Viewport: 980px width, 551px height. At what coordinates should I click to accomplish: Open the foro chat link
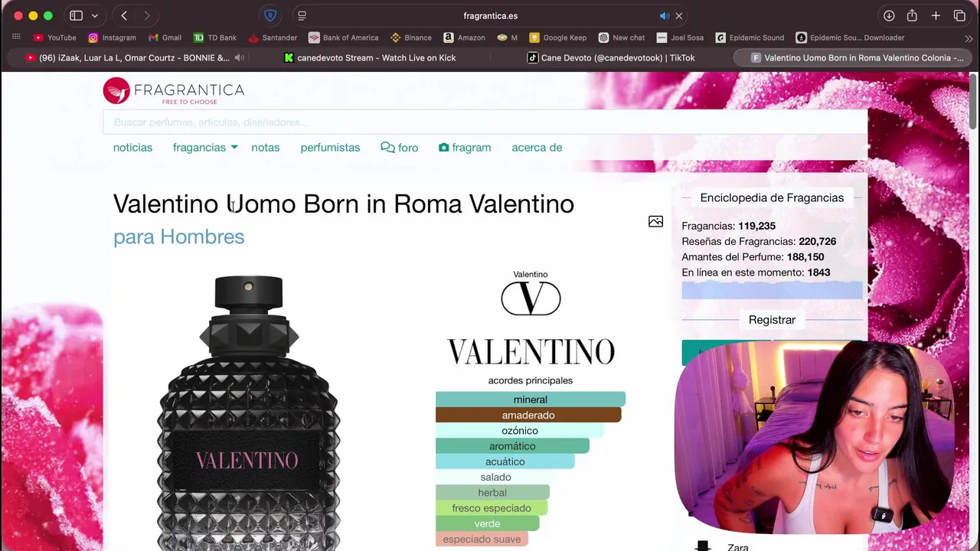click(399, 148)
